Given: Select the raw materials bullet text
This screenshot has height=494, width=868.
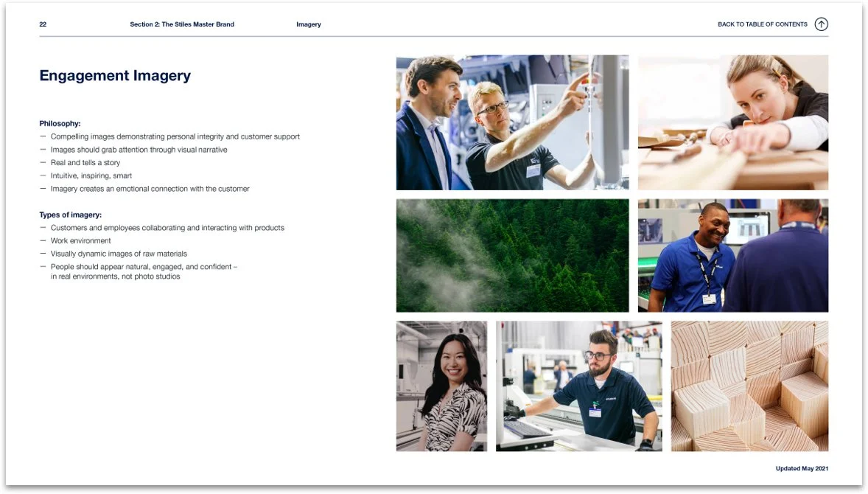Looking at the screenshot, I should 119,254.
